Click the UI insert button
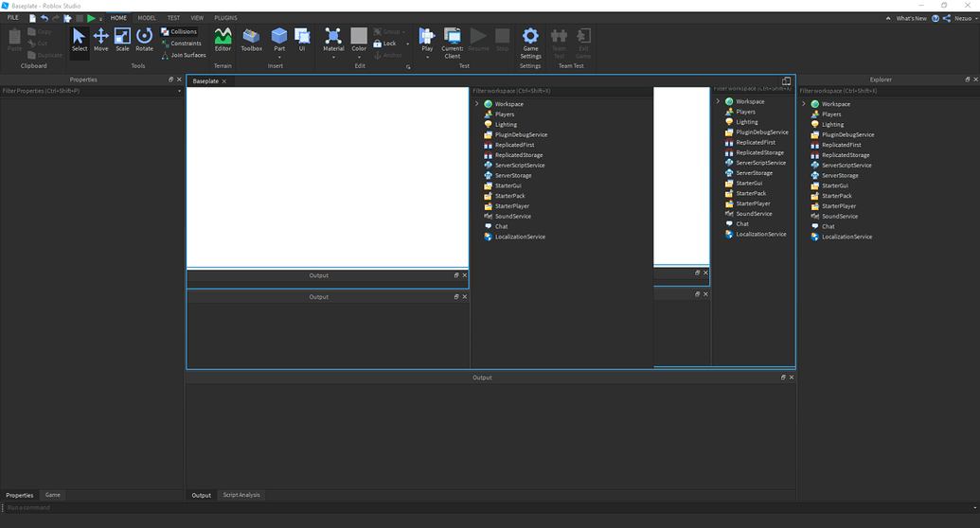 302,40
